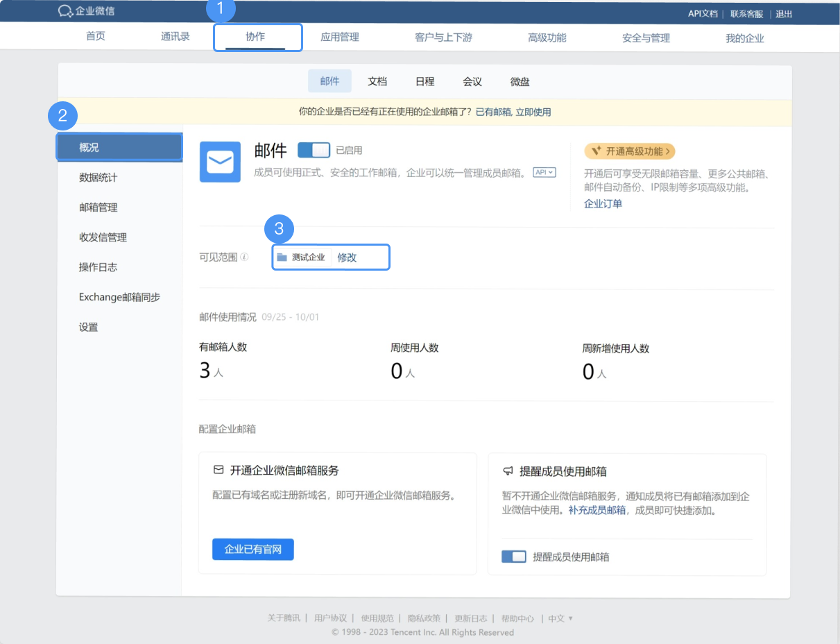This screenshot has width=840, height=644.
Task: Select the 协作 tab
Action: [x=256, y=37]
